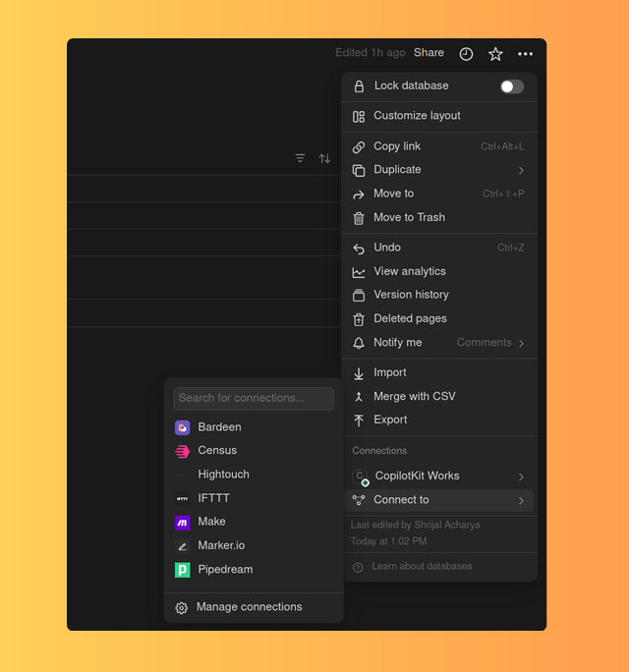The width and height of the screenshot is (629, 672).
Task: Select Export from the menu
Action: [439, 420]
